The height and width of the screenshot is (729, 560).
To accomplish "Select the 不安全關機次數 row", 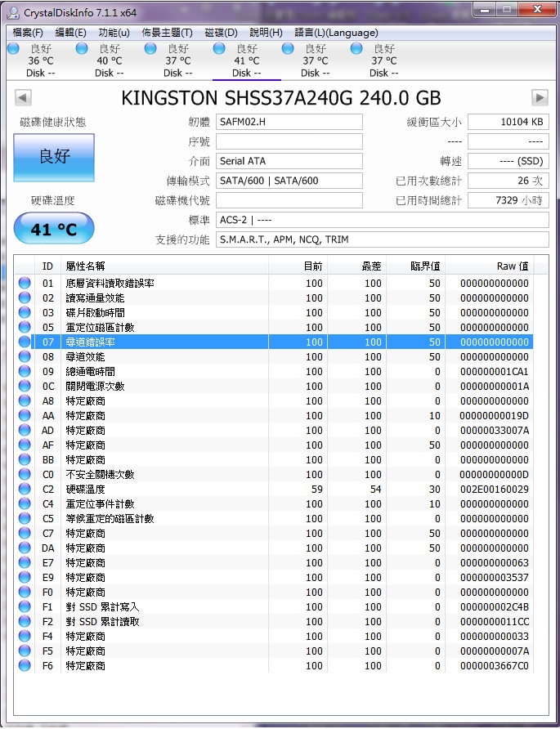I will (275, 474).
